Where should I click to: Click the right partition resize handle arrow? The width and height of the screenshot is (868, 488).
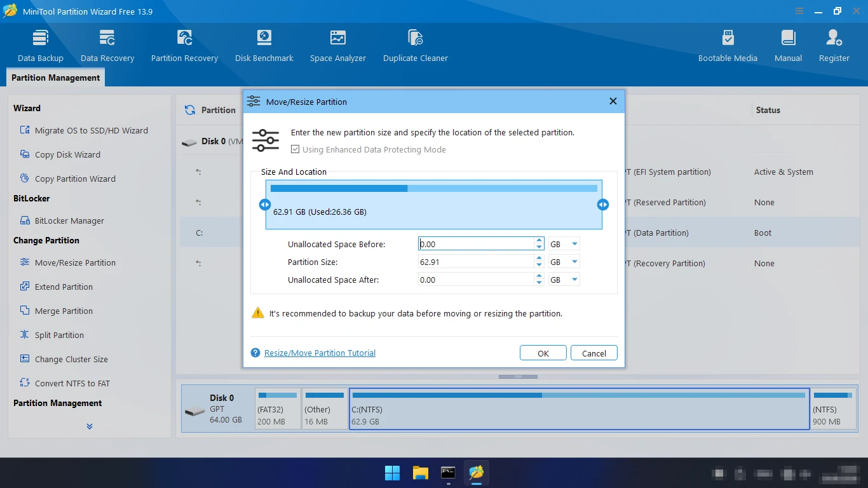coord(603,205)
